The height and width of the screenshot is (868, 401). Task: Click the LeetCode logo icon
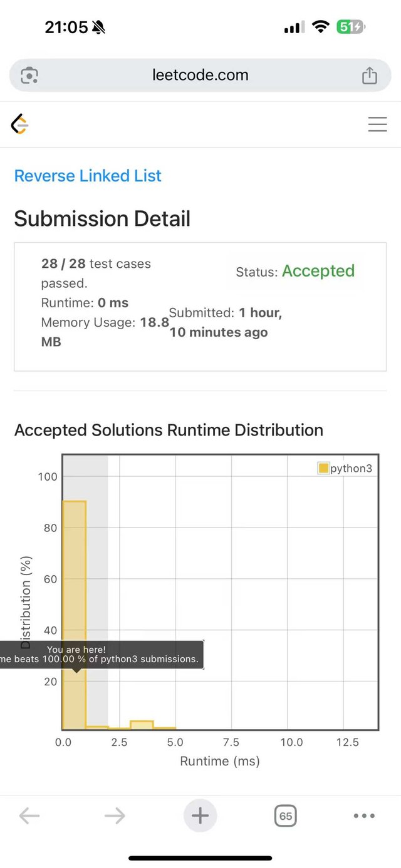pos(20,125)
